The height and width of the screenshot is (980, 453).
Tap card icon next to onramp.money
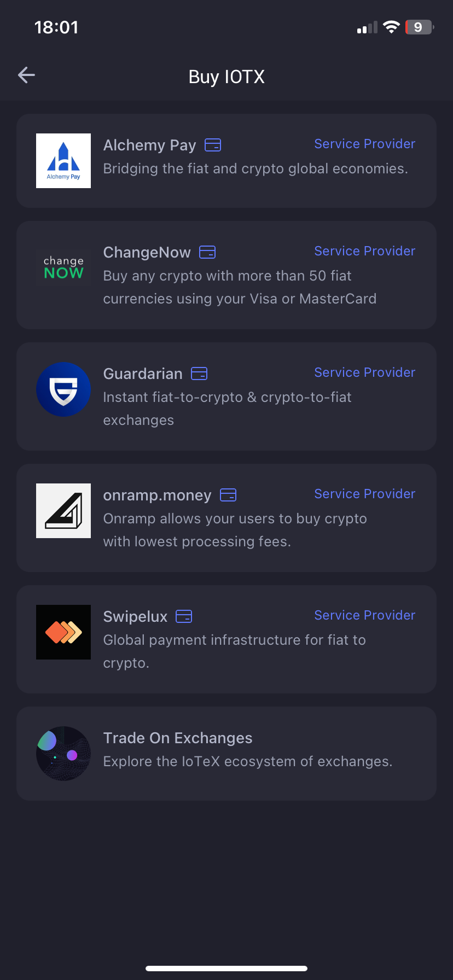pos(228,495)
